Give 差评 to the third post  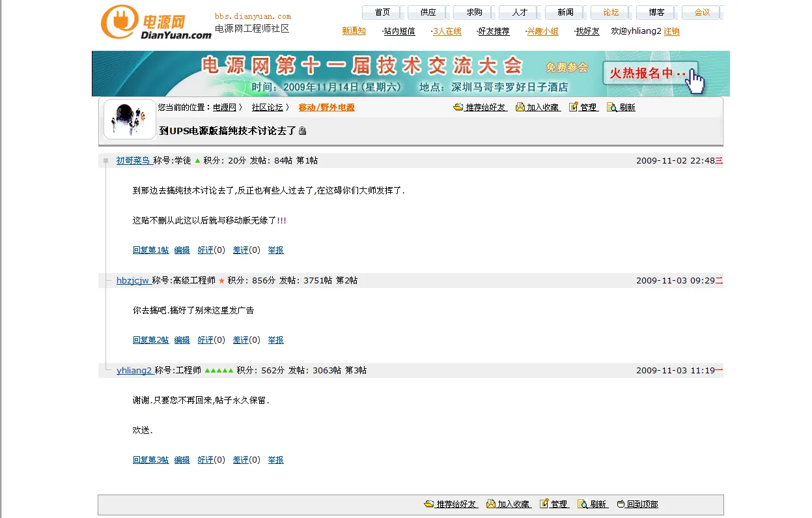click(x=241, y=460)
